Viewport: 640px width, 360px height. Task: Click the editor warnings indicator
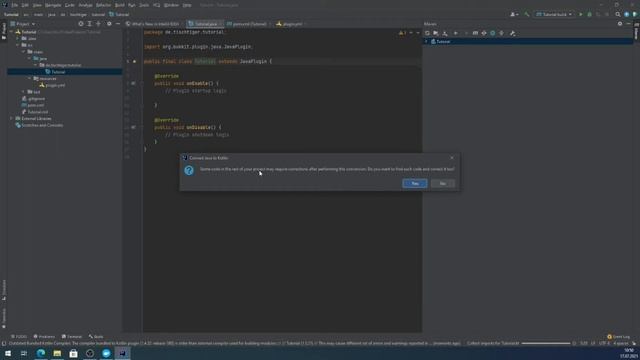pyautogui.click(x=402, y=33)
